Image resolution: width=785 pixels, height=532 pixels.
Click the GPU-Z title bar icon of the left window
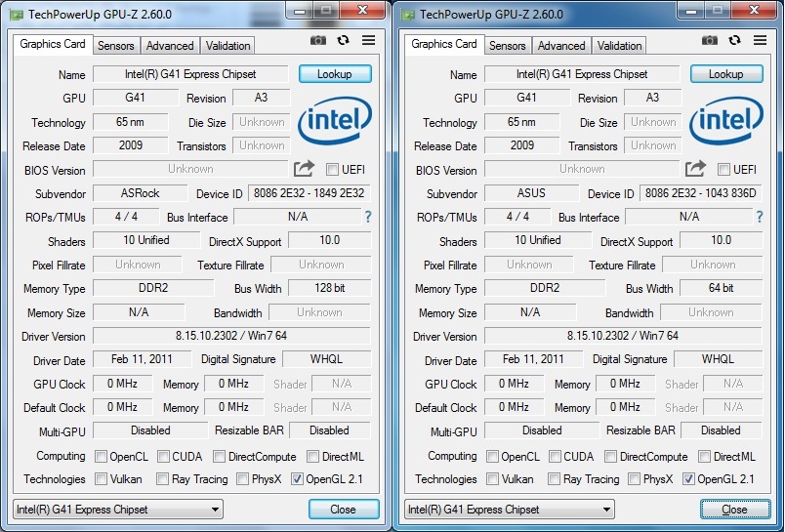tap(17, 15)
